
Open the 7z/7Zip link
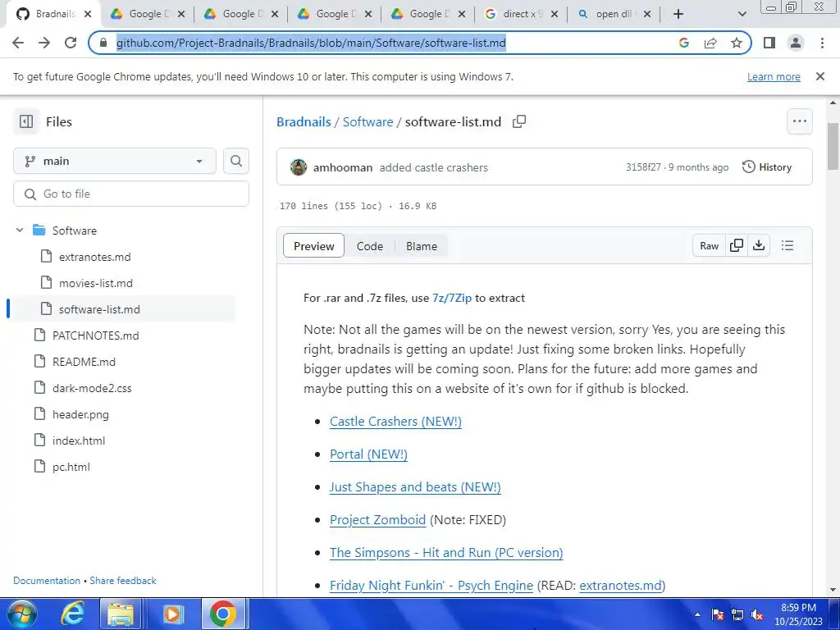point(452,298)
